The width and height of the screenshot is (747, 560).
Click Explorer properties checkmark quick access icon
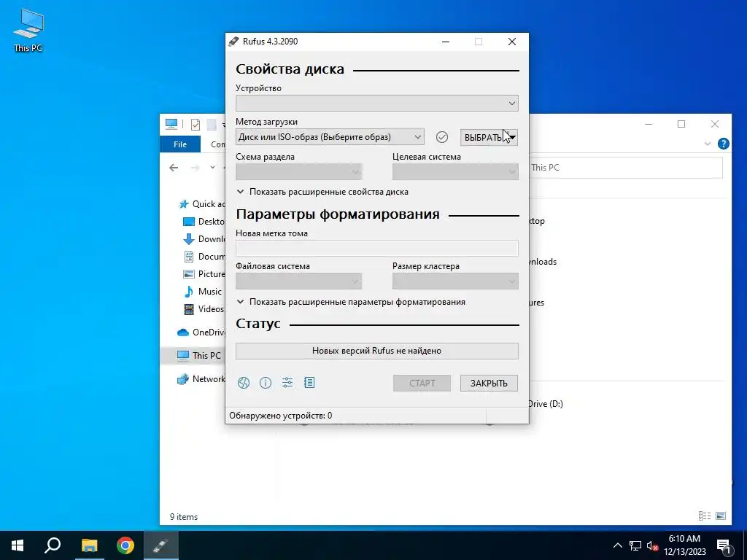pos(196,124)
